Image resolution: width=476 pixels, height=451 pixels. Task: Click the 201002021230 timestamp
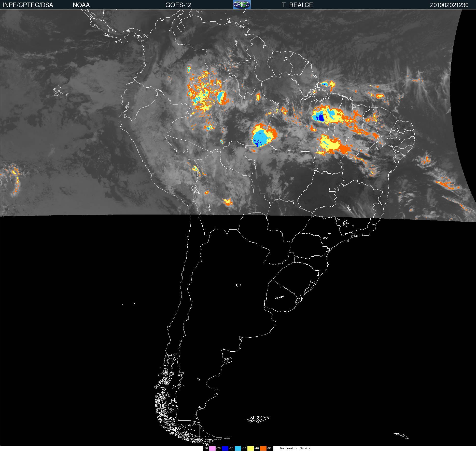click(x=449, y=5)
